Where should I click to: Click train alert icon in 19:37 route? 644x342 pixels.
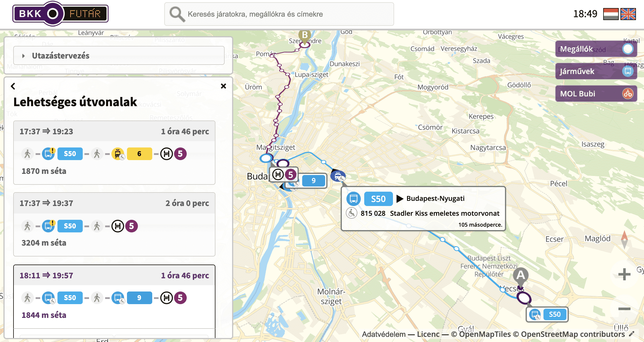tap(49, 226)
